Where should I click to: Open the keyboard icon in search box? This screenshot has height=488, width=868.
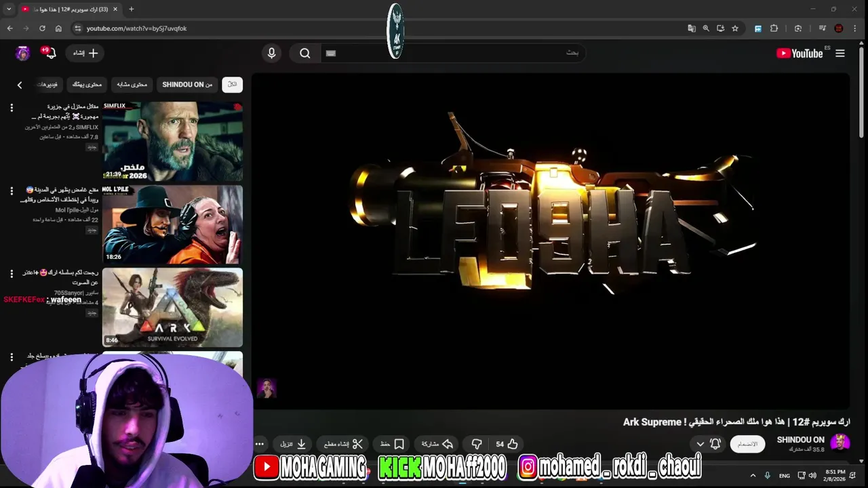pos(331,54)
